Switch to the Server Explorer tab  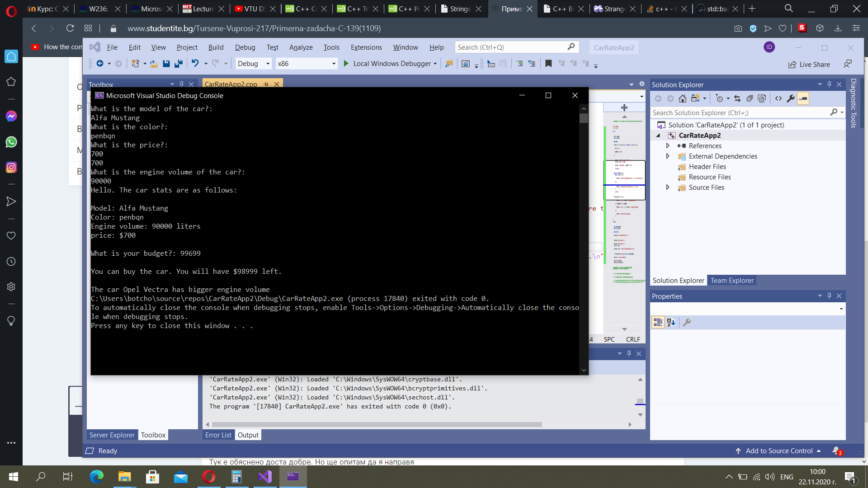click(112, 435)
